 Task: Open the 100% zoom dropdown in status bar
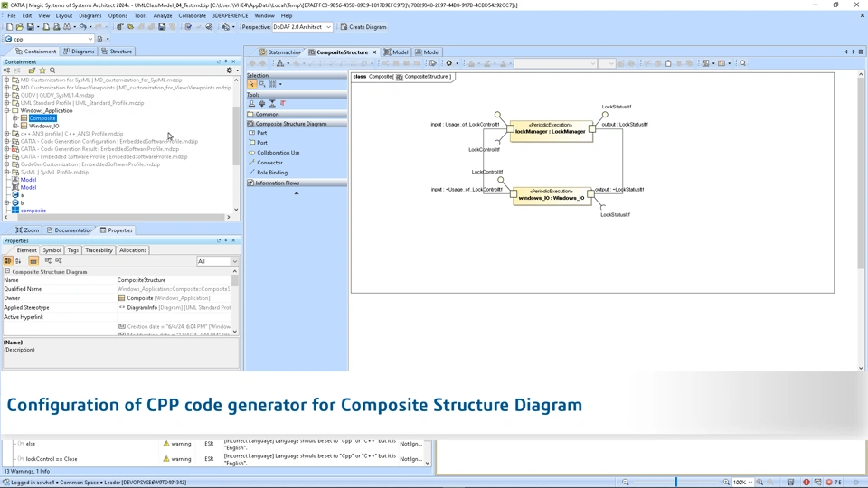(742, 482)
